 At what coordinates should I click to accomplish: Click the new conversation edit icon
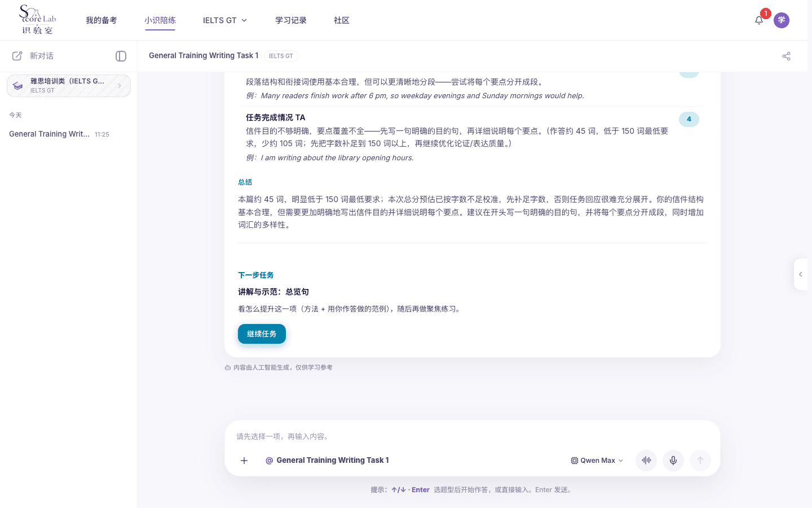coord(17,56)
